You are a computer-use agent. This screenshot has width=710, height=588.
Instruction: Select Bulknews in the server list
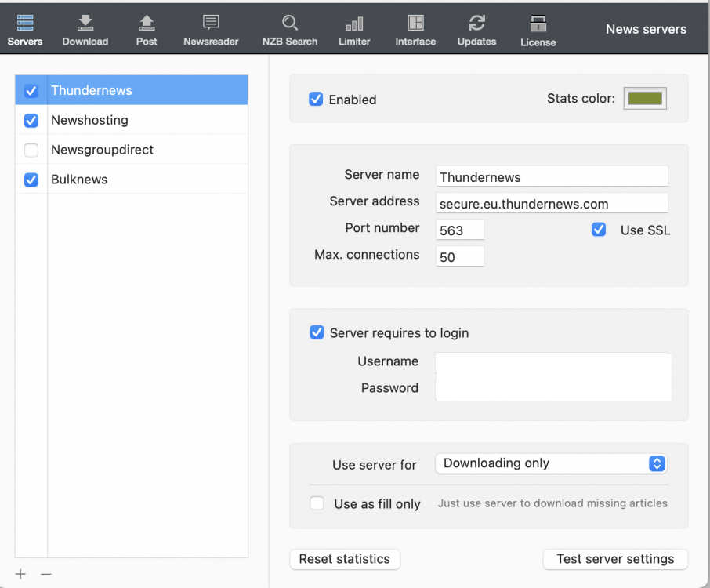point(79,180)
